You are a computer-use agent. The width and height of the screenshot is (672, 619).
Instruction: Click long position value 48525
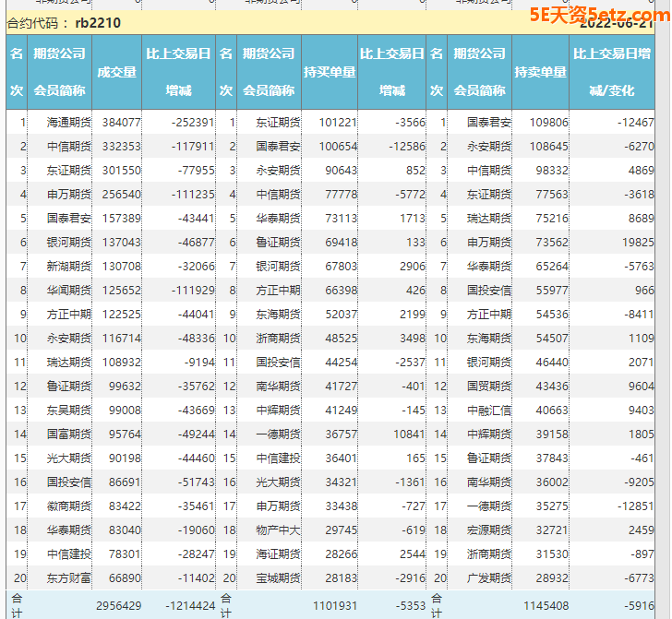point(341,339)
